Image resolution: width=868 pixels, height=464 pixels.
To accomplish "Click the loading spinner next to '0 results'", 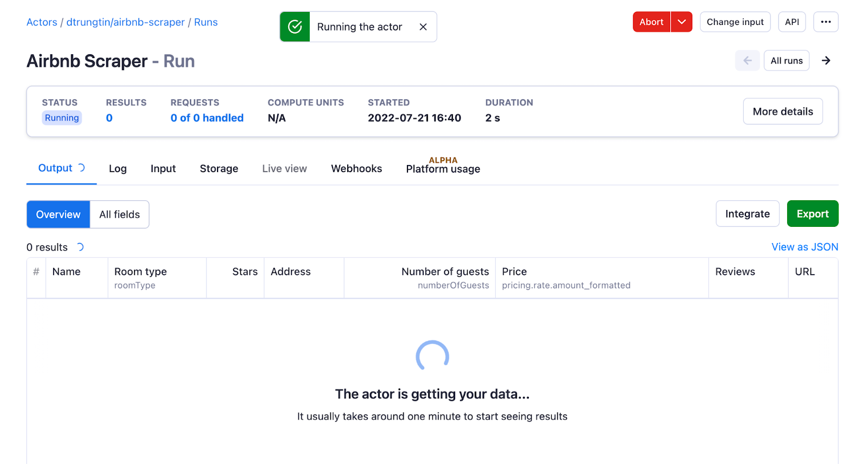I will tap(80, 247).
